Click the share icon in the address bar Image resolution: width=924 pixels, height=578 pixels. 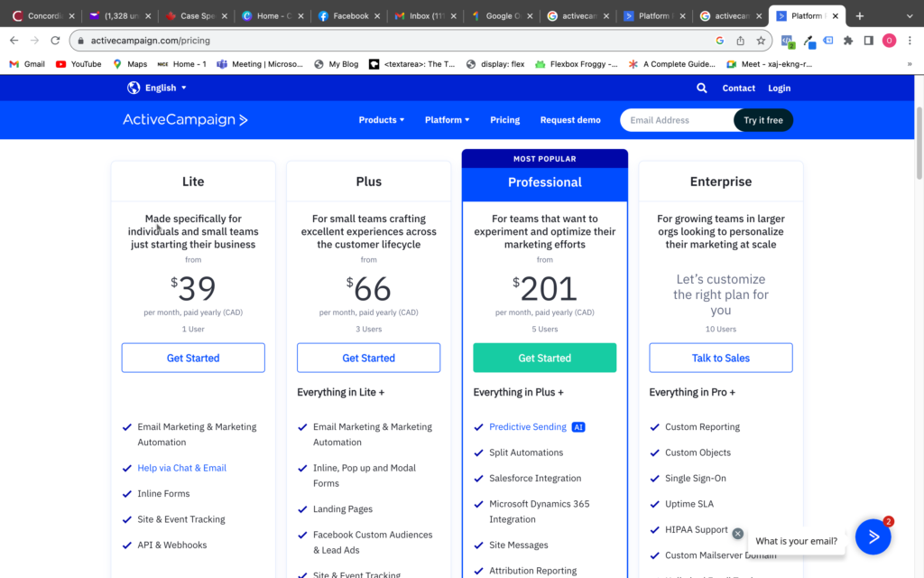point(741,41)
